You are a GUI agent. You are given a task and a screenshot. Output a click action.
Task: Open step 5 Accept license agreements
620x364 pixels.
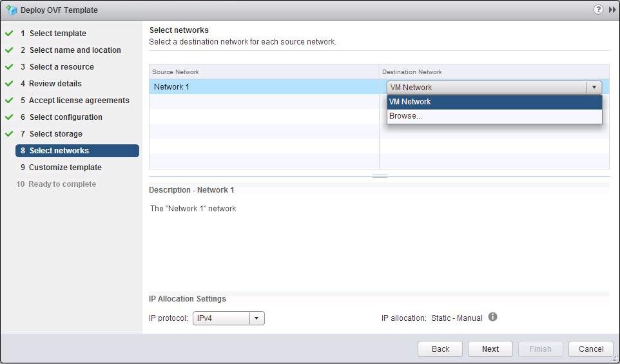pos(79,101)
